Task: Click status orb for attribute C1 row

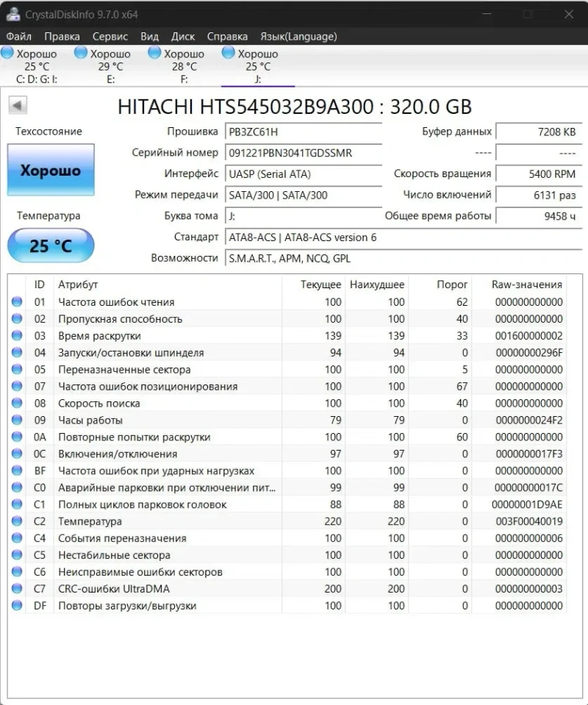Action: click(x=17, y=504)
